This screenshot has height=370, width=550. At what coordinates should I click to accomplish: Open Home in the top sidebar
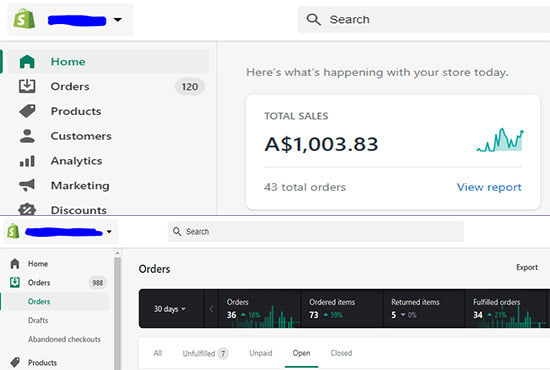[108, 62]
